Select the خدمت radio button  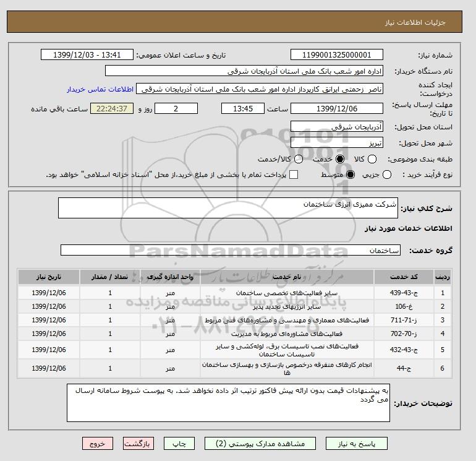tap(340, 159)
